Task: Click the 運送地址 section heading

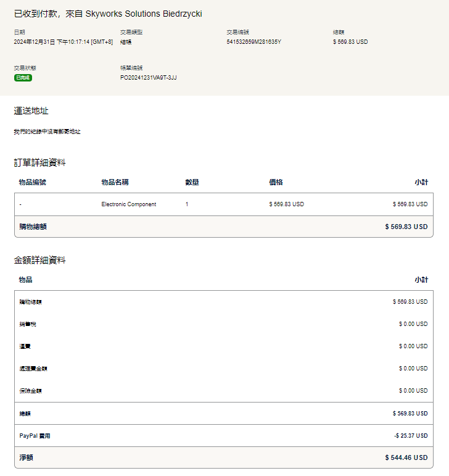Action: pos(31,111)
